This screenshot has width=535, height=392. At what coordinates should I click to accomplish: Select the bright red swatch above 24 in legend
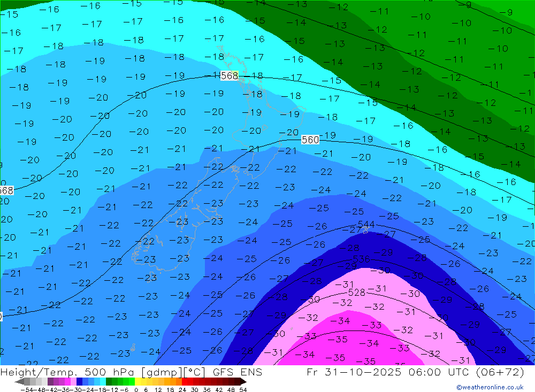185,381
